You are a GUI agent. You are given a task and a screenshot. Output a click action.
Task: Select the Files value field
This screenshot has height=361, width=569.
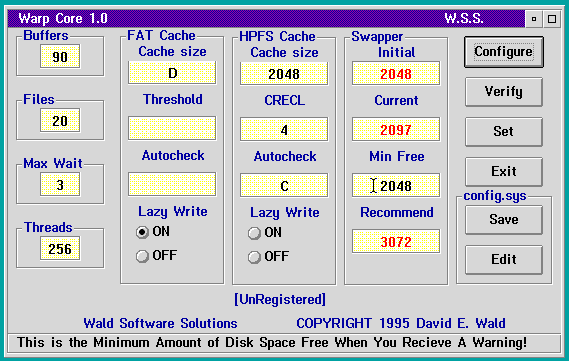60,120
